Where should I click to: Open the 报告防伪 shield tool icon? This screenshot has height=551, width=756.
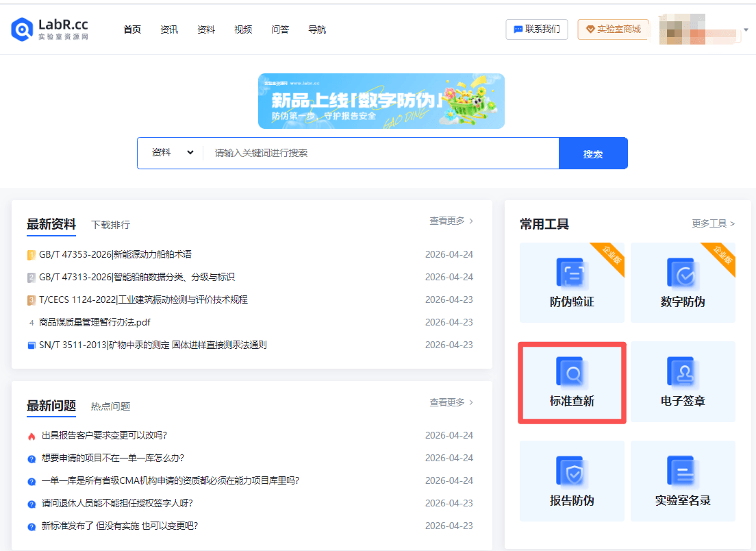(x=571, y=472)
